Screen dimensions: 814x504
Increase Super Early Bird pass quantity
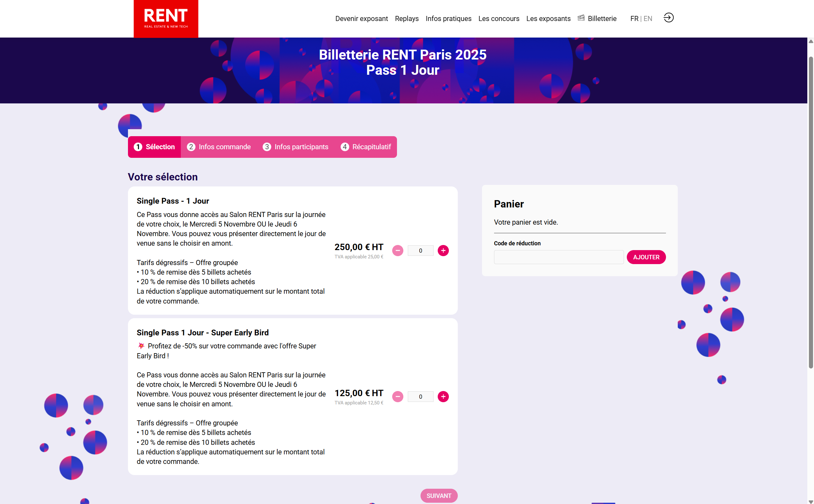(x=443, y=397)
